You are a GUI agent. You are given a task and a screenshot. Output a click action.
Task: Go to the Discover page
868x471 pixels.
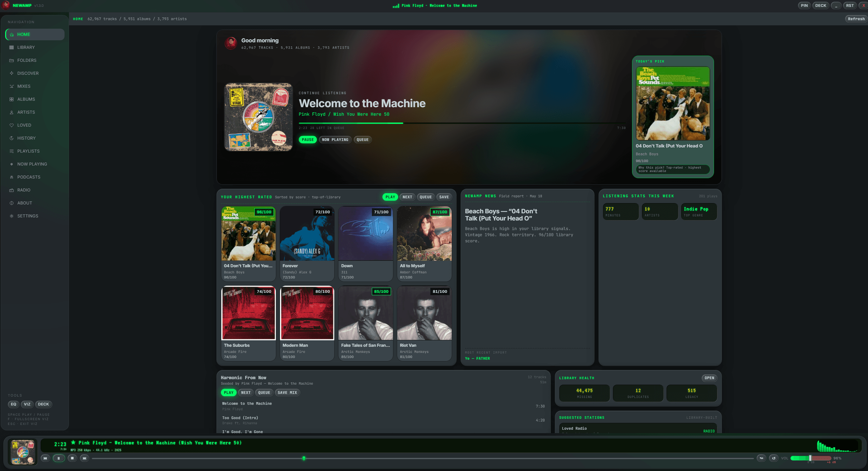point(35,73)
